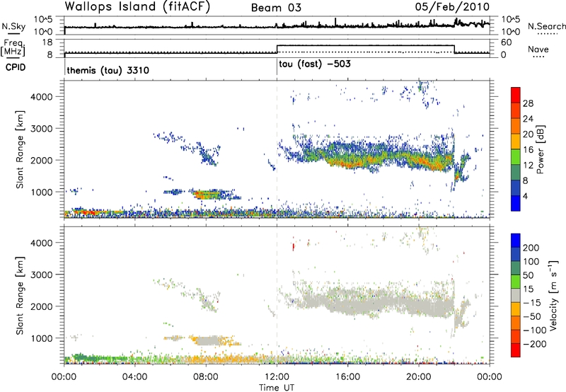566x392 pixels.
Task: Click the power panel 'Slant Range [km]' axis title
Action: click(20, 149)
